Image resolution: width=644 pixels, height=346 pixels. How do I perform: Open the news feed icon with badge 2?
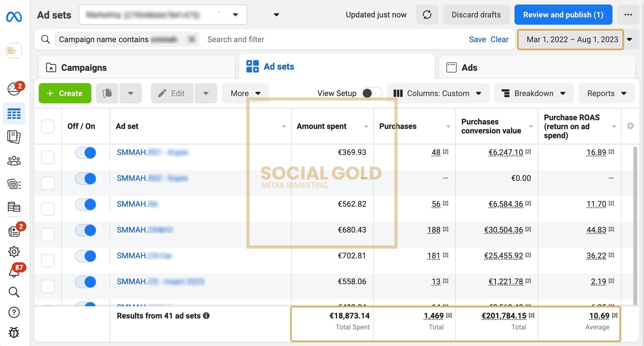(14, 231)
